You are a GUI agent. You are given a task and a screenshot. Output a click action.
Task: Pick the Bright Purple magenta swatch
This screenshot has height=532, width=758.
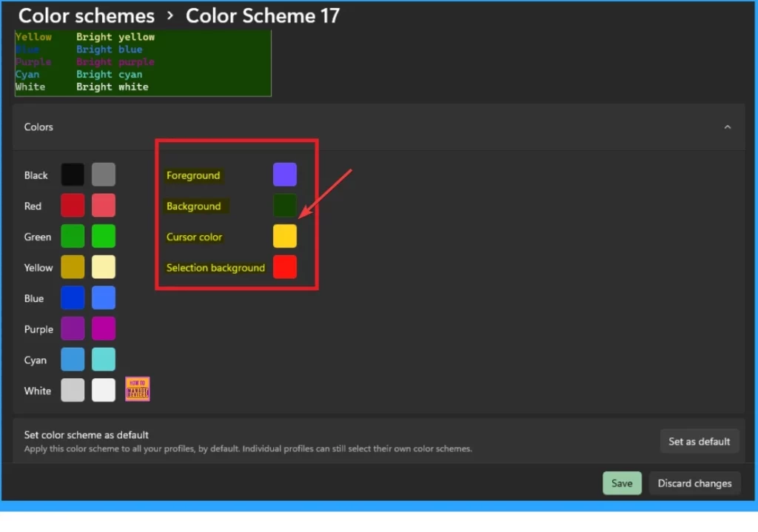click(104, 329)
